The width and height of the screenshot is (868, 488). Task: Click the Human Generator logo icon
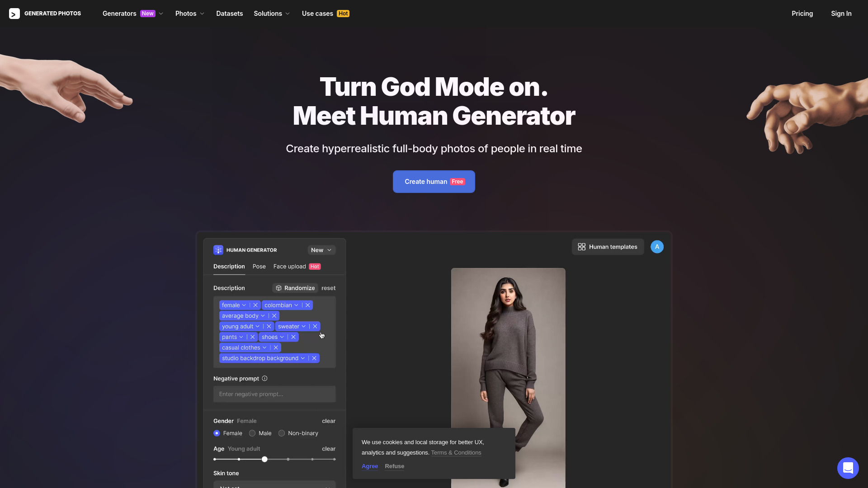point(219,250)
